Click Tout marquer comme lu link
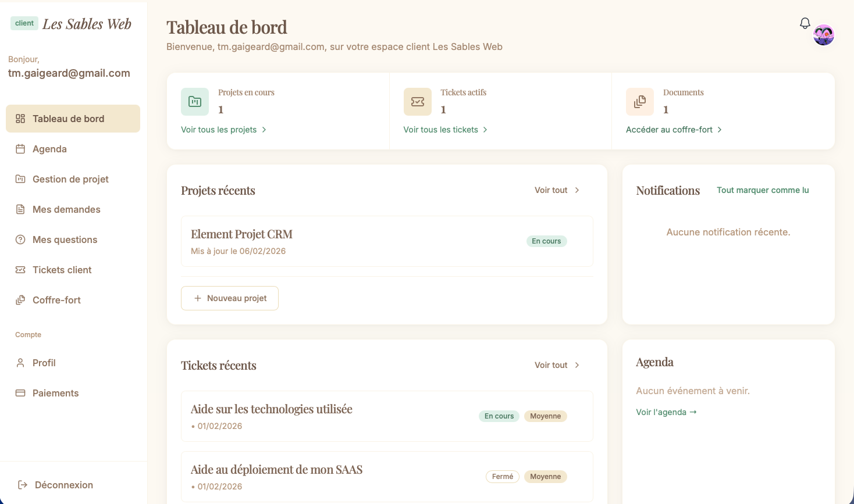 point(763,190)
